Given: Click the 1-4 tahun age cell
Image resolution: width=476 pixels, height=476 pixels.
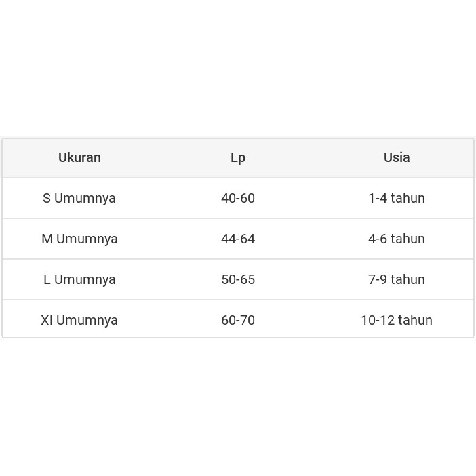Looking at the screenshot, I should coord(397,198).
